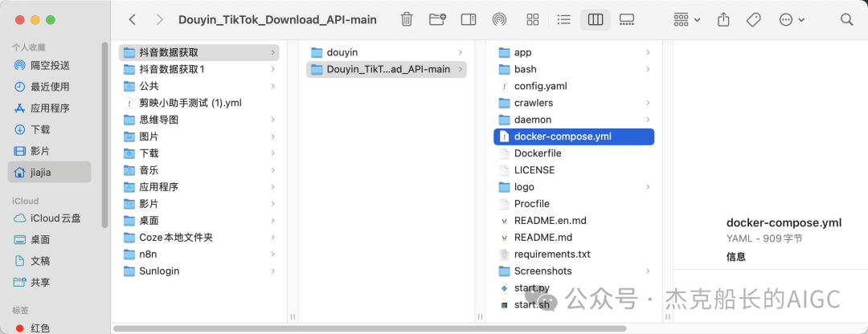Click the search magnifier icon
This screenshot has height=334, width=868.
[846, 20]
